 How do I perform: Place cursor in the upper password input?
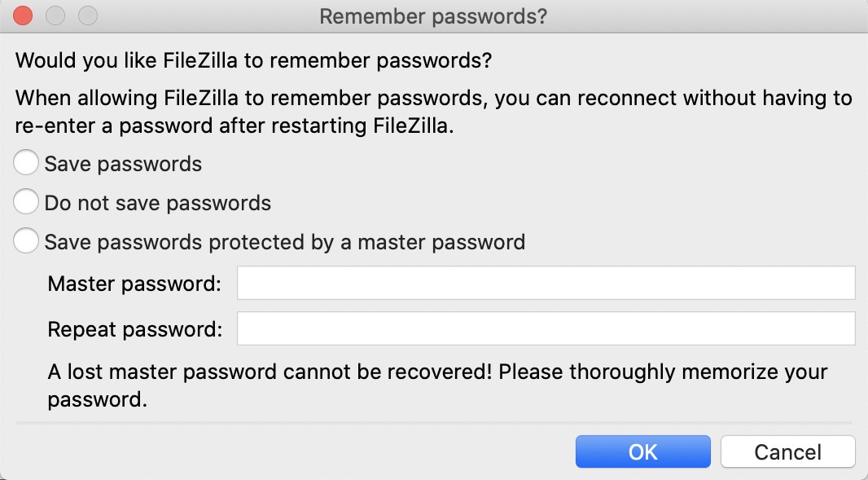(546, 283)
